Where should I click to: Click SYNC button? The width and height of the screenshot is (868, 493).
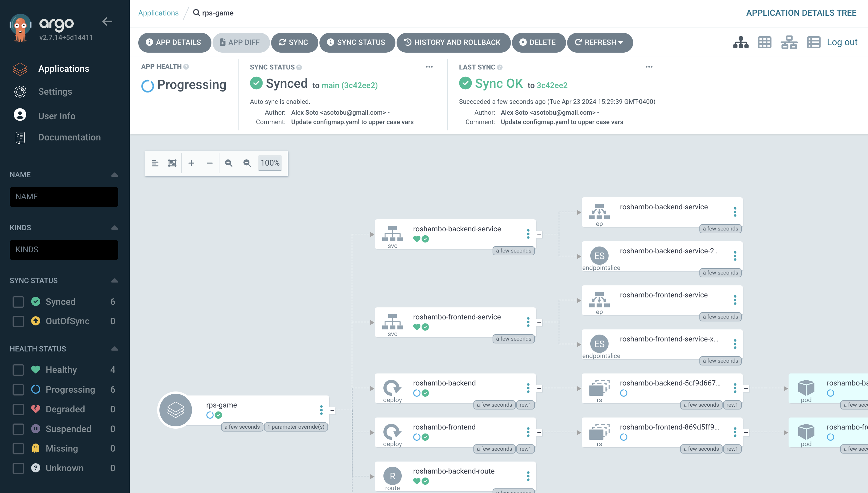click(x=294, y=42)
